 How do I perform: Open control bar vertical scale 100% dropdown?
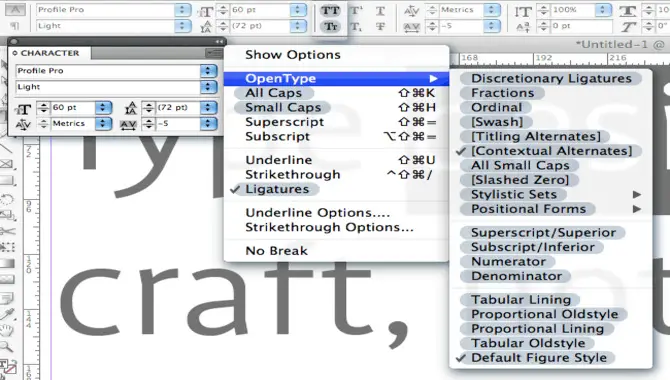tap(603, 10)
